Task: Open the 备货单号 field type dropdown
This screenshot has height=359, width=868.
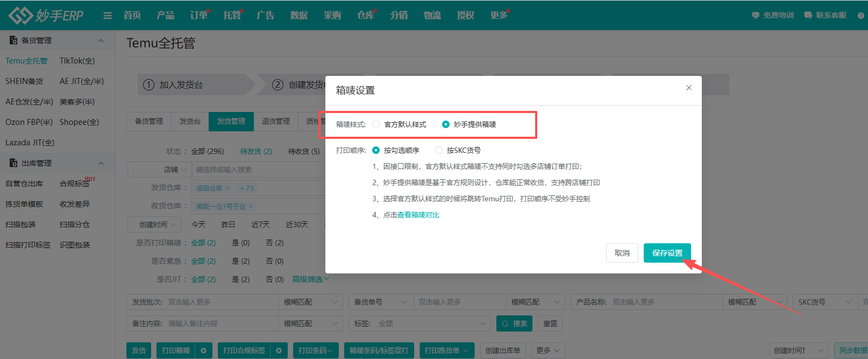Action: (x=381, y=302)
